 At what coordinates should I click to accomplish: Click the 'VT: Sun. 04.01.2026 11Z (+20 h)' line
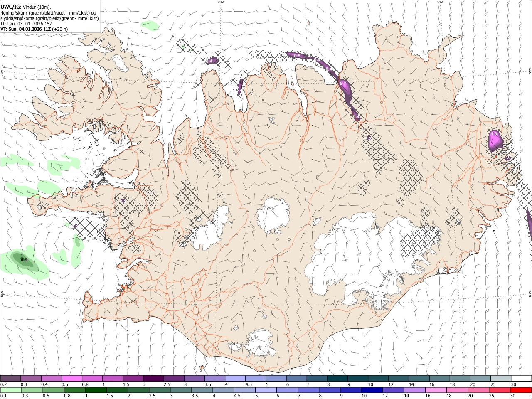tap(34, 29)
